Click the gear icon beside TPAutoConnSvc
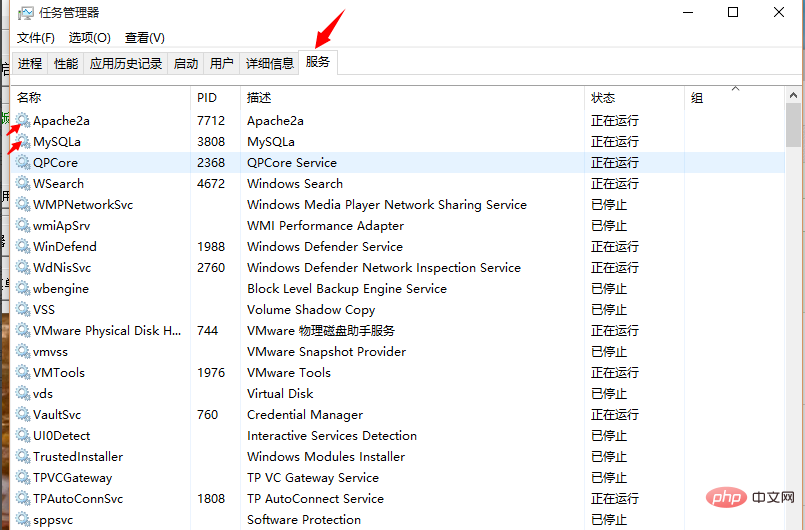Screen dimensions: 805x530 click(x=23, y=499)
